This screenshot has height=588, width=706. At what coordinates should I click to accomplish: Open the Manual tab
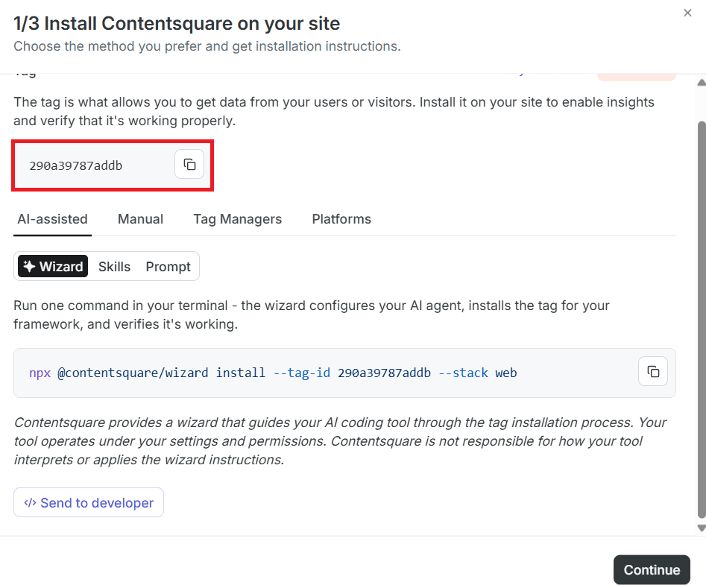coord(140,219)
